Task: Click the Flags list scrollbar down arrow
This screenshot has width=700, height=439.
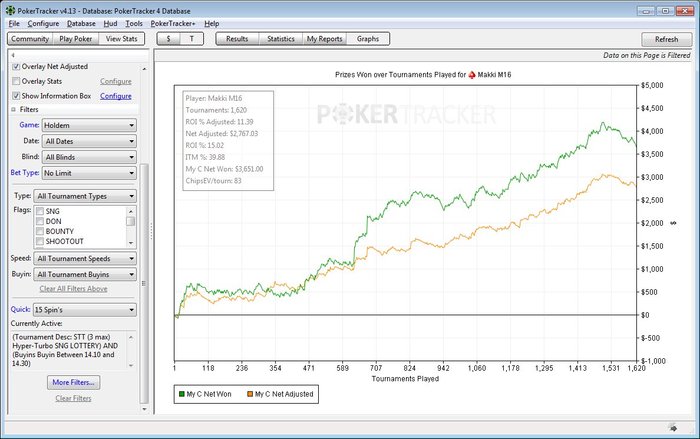Action: [x=131, y=242]
